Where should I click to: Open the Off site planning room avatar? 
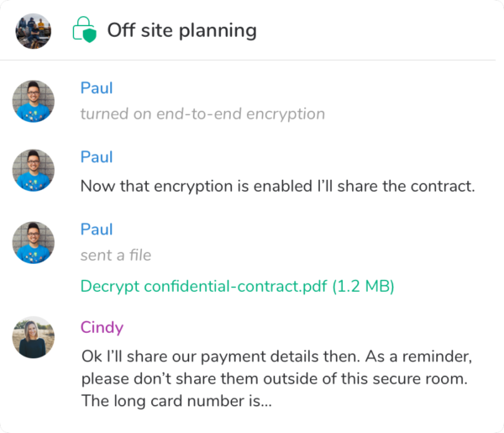tap(33, 31)
